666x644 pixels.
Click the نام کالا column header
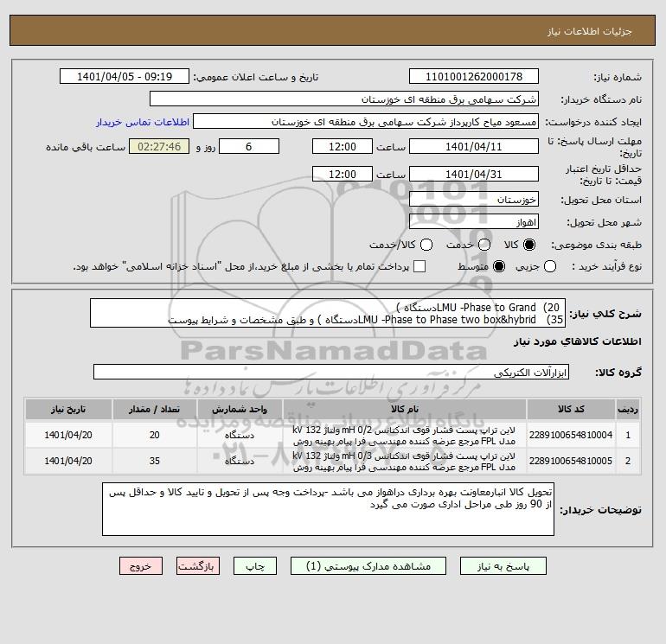pos(405,409)
